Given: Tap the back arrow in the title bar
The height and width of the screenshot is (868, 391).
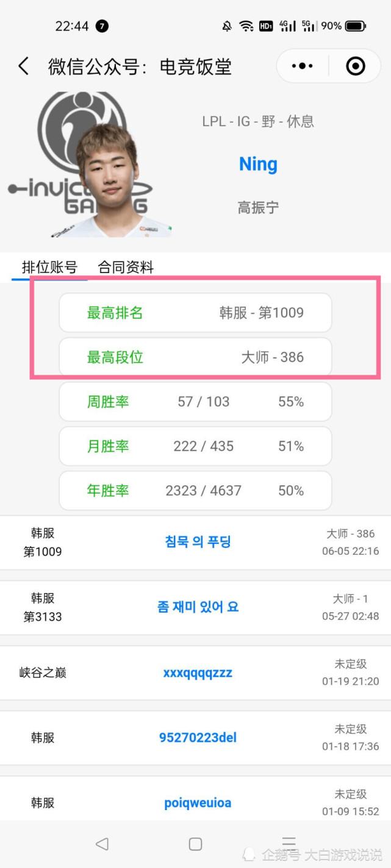Looking at the screenshot, I should pos(23,66).
